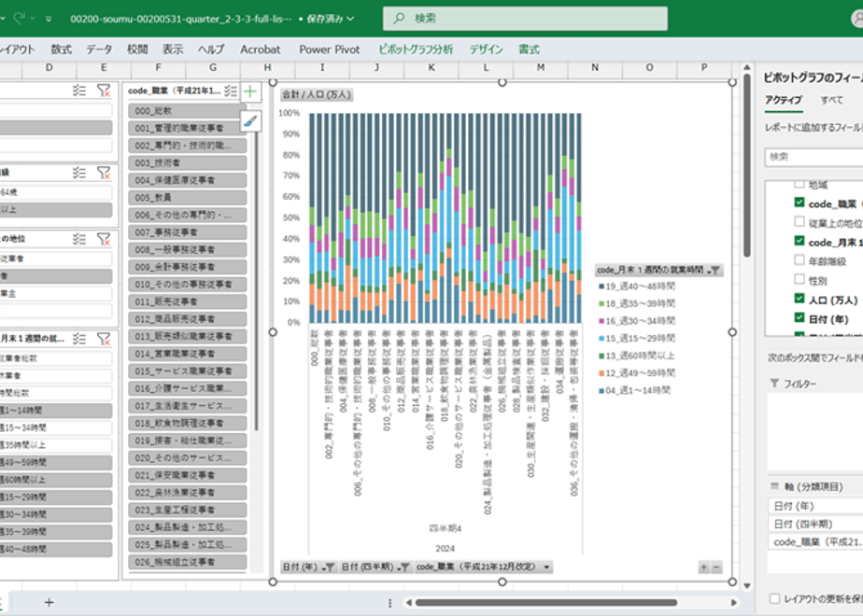The width and height of the screenshot is (863, 616).
Task: Click the 19_週40〜48時間 legend entry
Action: [x=637, y=287]
